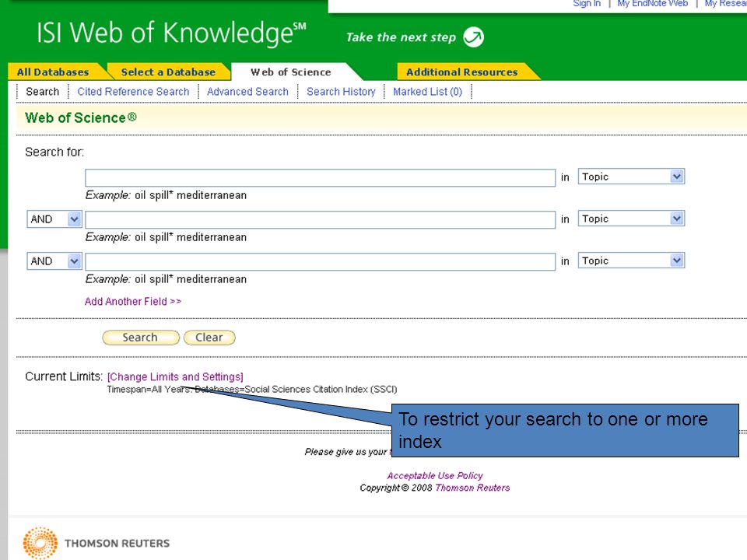
Task: Click the Sign In link
Action: 587,4
